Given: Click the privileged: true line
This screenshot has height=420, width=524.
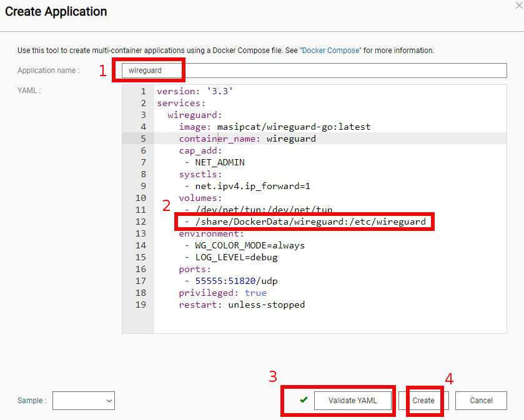Looking at the screenshot, I should (222, 293).
